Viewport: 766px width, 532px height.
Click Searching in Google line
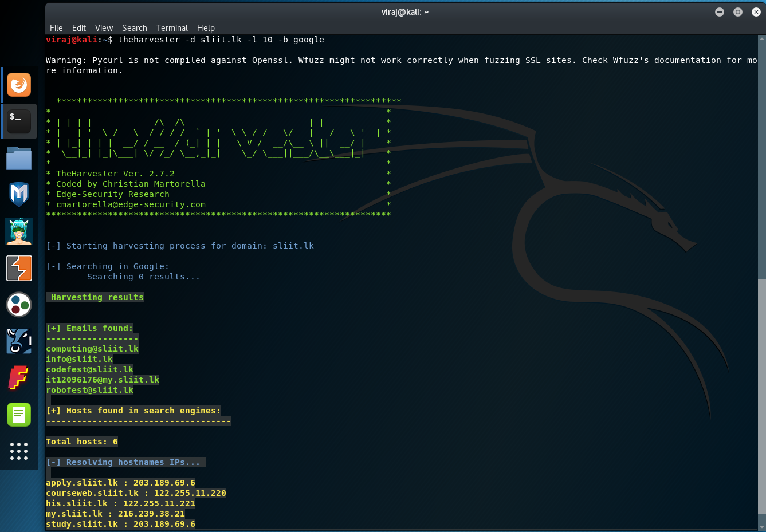[x=108, y=266]
